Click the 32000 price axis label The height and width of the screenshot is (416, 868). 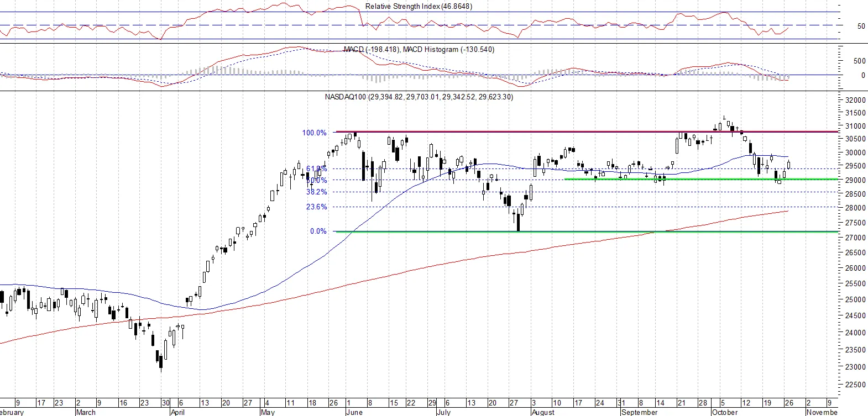pos(855,101)
